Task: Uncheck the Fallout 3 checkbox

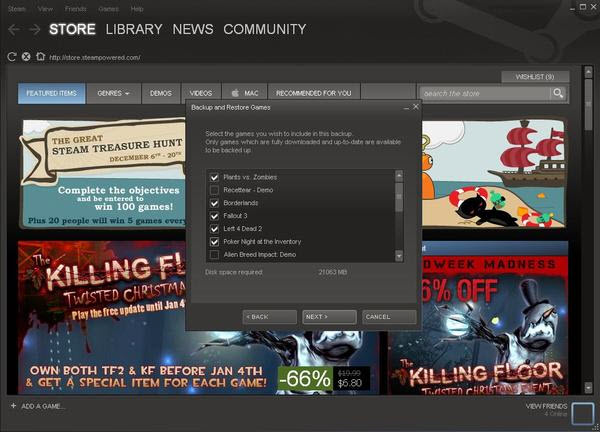Action: coord(214,216)
